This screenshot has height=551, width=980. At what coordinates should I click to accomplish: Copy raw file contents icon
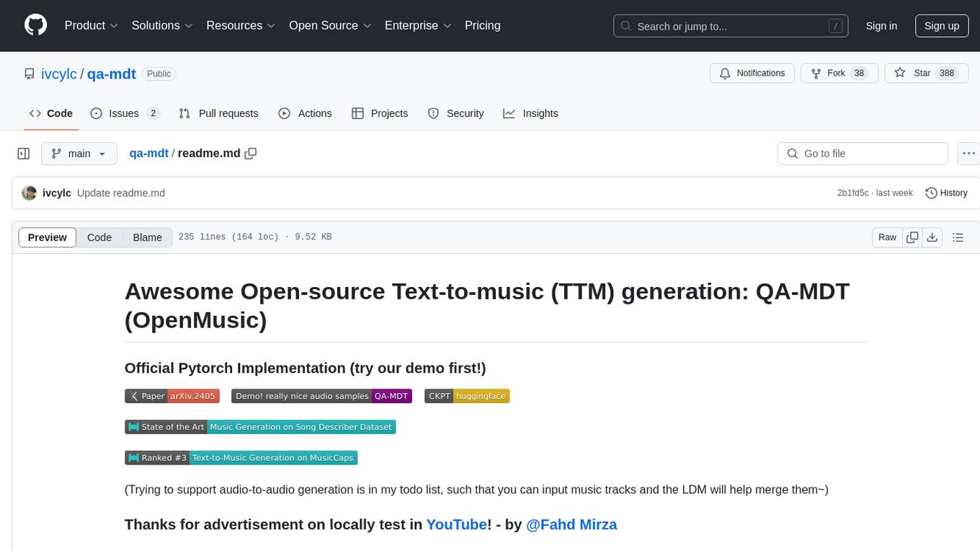pyautogui.click(x=912, y=237)
